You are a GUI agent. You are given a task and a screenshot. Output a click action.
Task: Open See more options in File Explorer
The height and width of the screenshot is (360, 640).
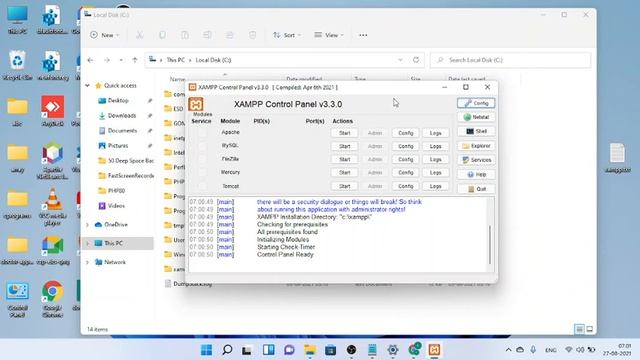click(x=363, y=35)
